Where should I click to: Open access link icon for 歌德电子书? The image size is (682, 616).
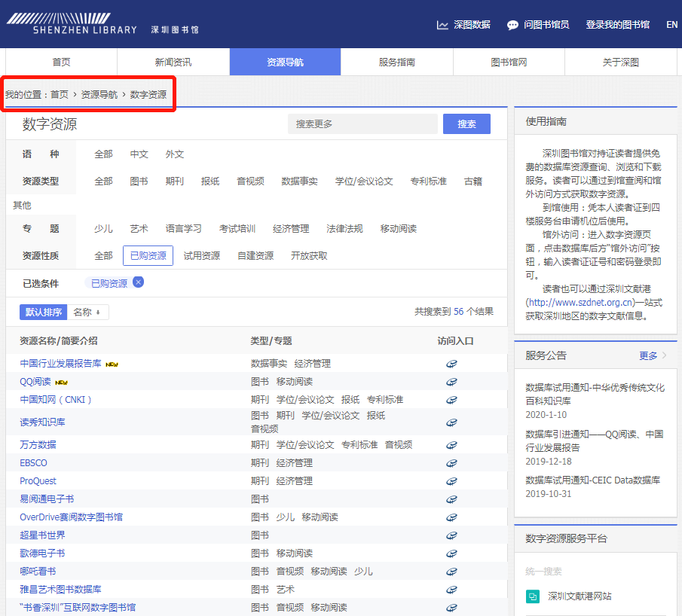pyautogui.click(x=451, y=553)
